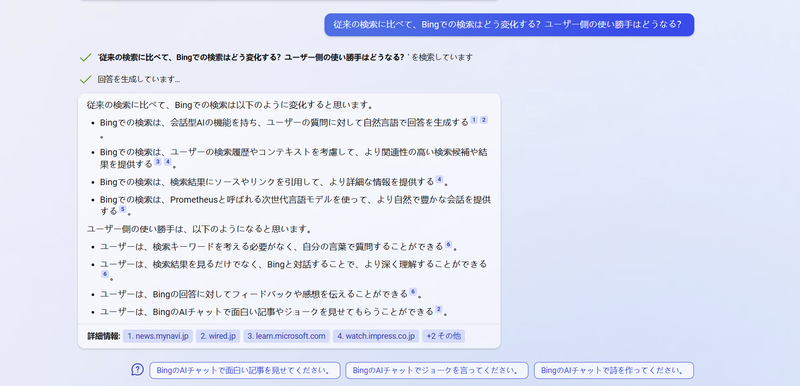Viewport: 800px width, 386px height.
Task: Open the watch.impress.co.jp source link
Action: pos(376,336)
